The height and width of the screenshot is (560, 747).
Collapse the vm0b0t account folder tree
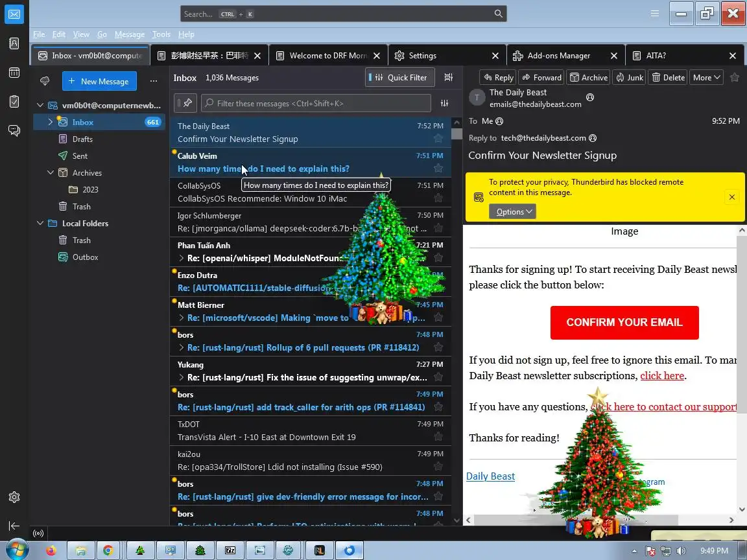(40, 105)
